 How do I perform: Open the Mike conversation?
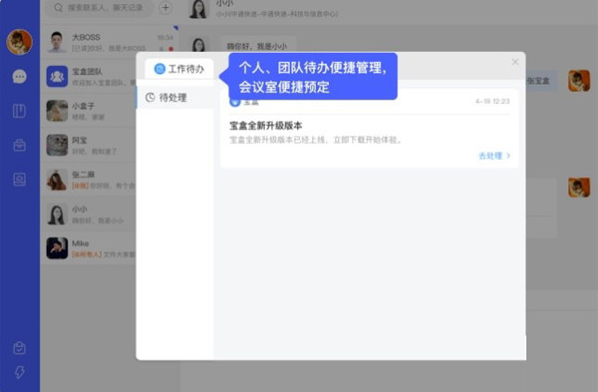click(88, 248)
